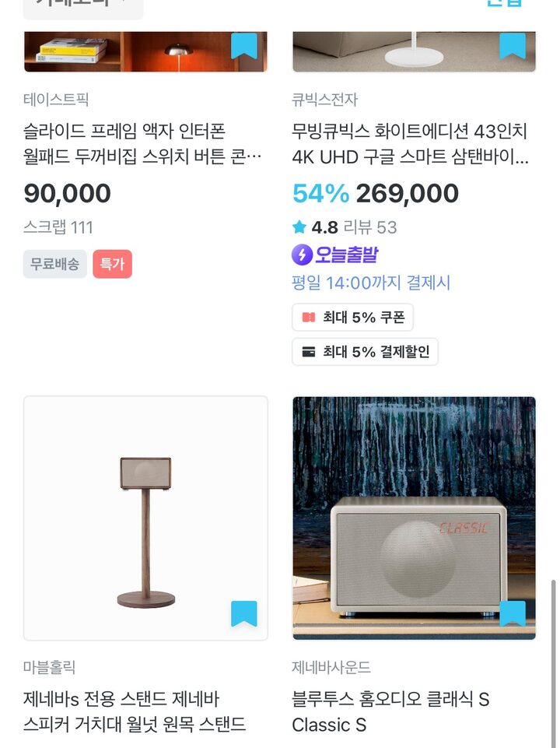Click the blue review star icon
This screenshot has height=748, width=560.
pyautogui.click(x=299, y=227)
